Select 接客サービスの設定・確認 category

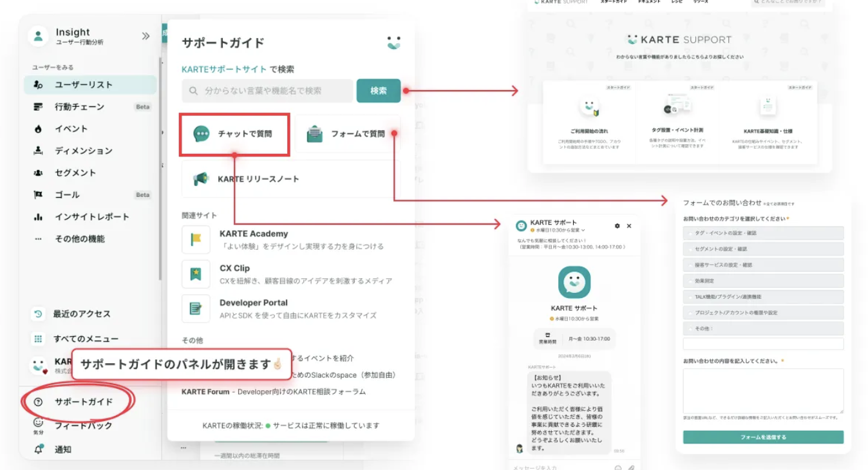(763, 265)
